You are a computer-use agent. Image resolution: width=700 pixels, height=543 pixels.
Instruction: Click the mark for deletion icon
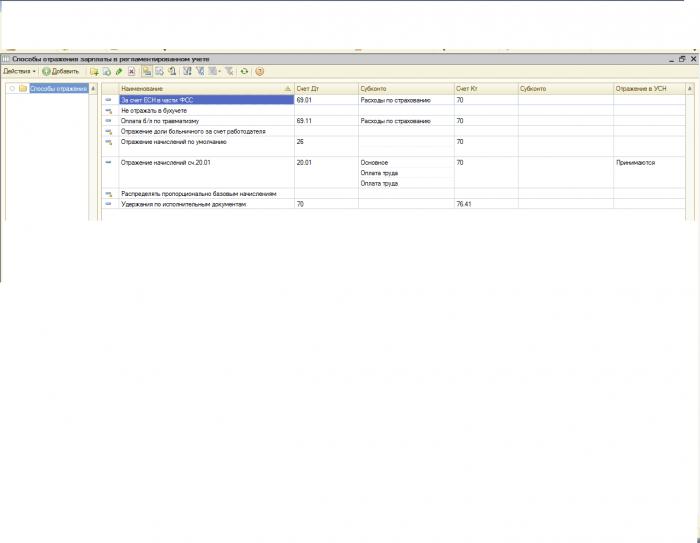tap(131, 71)
